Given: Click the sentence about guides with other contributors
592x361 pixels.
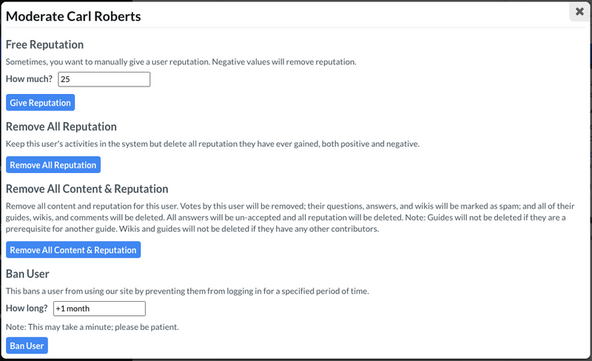Looking at the screenshot, I should pyautogui.click(x=249, y=229).
